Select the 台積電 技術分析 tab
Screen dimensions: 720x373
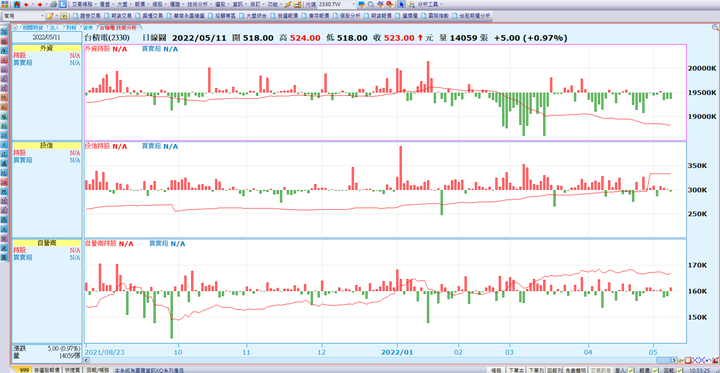tap(118, 28)
